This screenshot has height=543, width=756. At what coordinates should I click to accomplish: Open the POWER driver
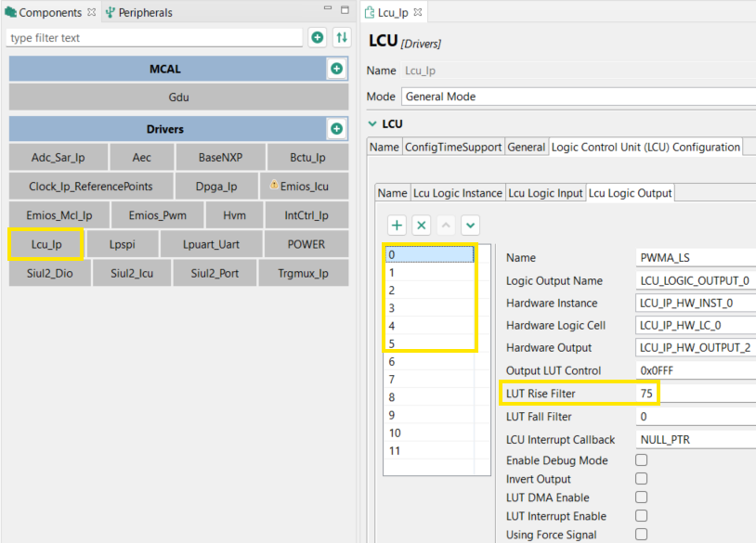306,244
